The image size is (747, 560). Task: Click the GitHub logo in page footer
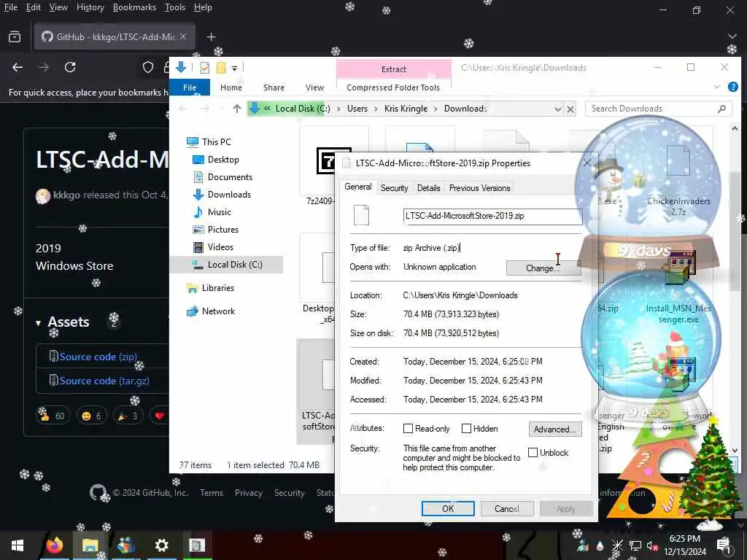tap(98, 492)
